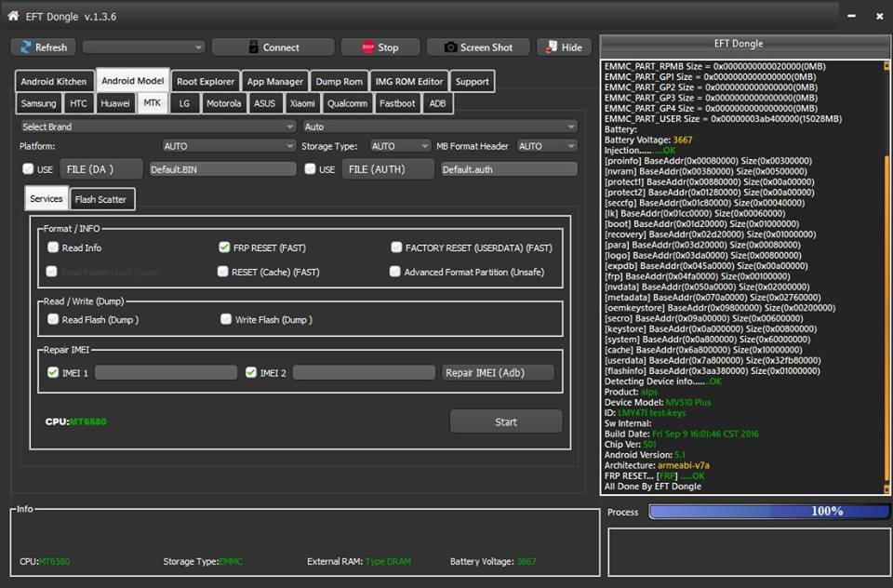
Task: Click the Refresh icon in the toolbar
Action: point(26,47)
